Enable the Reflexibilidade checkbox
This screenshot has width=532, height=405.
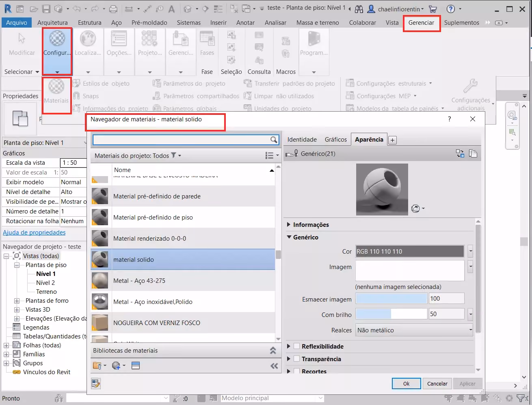tap(296, 346)
